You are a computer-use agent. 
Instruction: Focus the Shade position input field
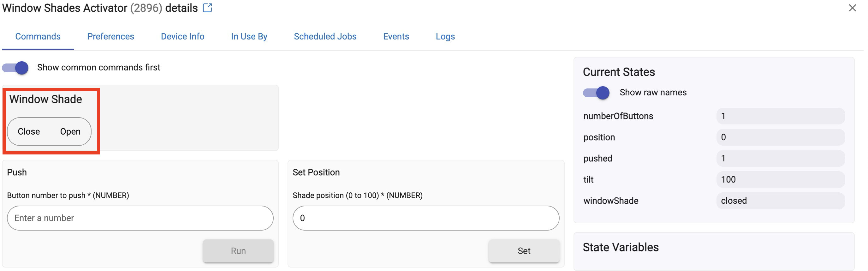pyautogui.click(x=426, y=219)
